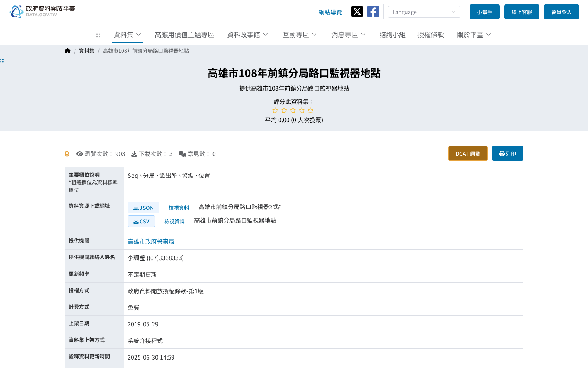Click the 免費 fee value
Image resolution: width=588 pixels, height=368 pixels.
pyautogui.click(x=133, y=308)
